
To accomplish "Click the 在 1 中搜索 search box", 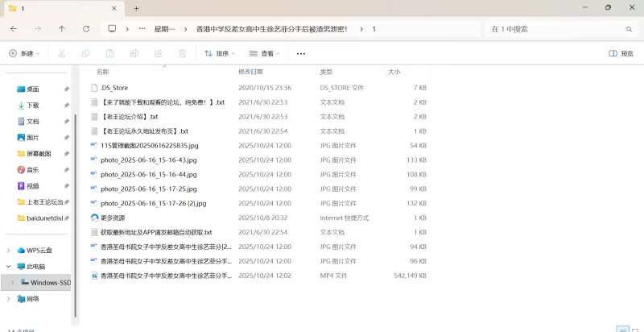I will (555, 29).
